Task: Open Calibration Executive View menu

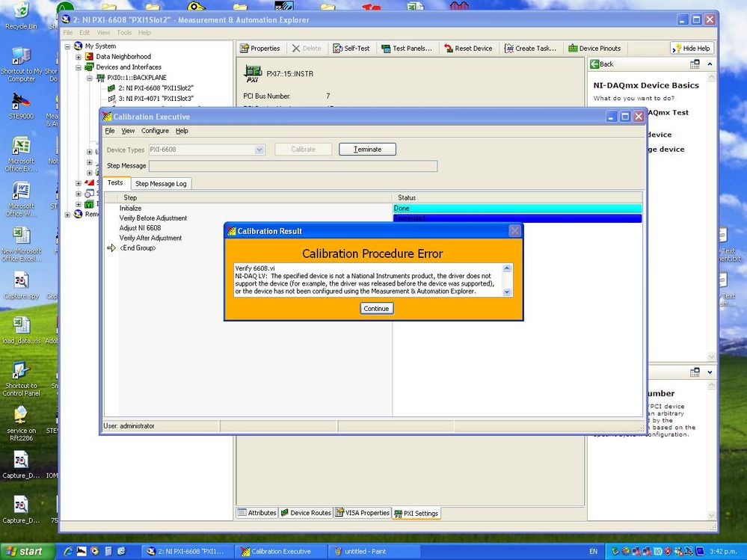Action: pos(128,131)
